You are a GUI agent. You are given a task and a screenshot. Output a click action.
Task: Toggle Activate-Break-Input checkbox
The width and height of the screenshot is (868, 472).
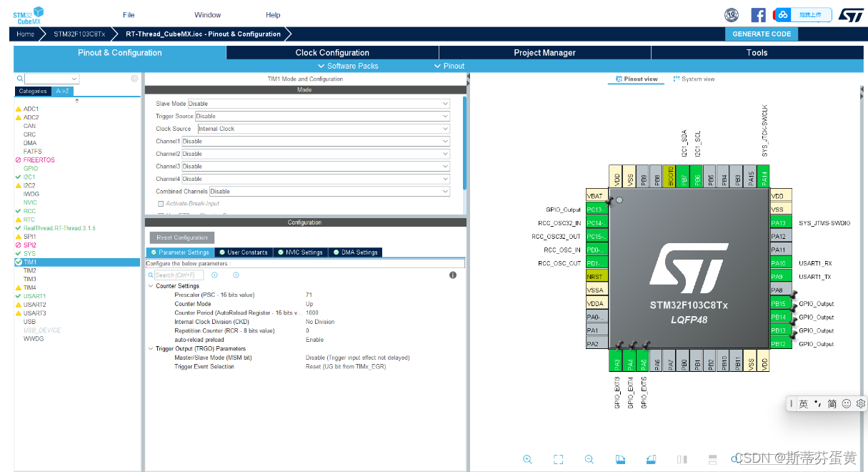point(161,204)
